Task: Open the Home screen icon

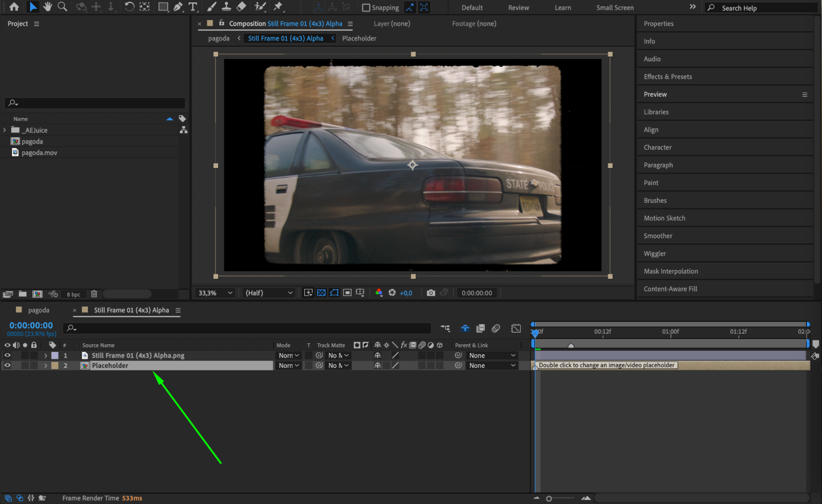Action: click(x=14, y=7)
